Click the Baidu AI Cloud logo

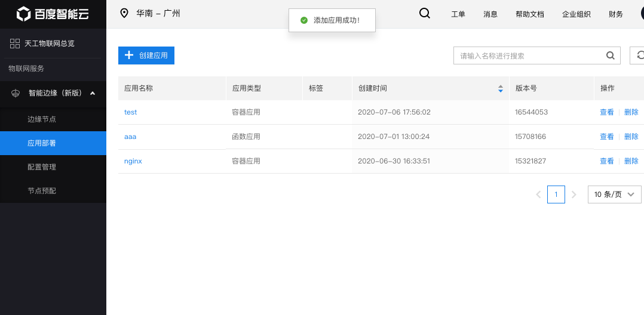click(x=53, y=14)
